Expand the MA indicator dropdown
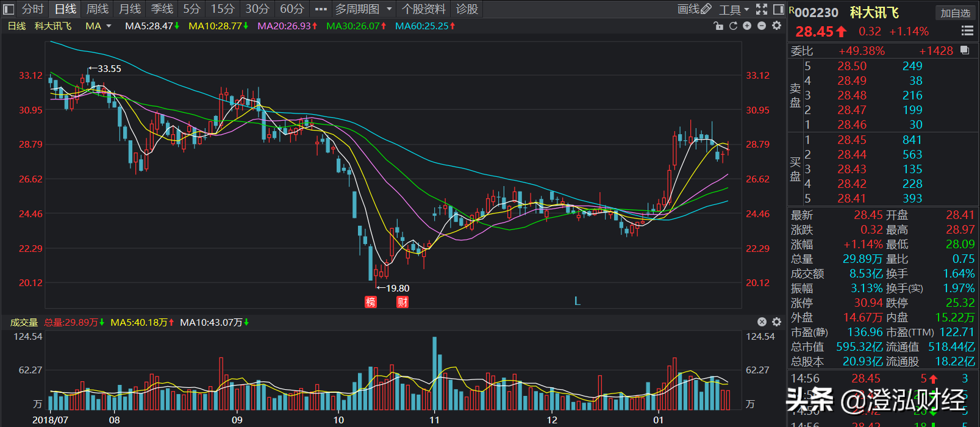The width and height of the screenshot is (980, 427). pyautogui.click(x=99, y=26)
